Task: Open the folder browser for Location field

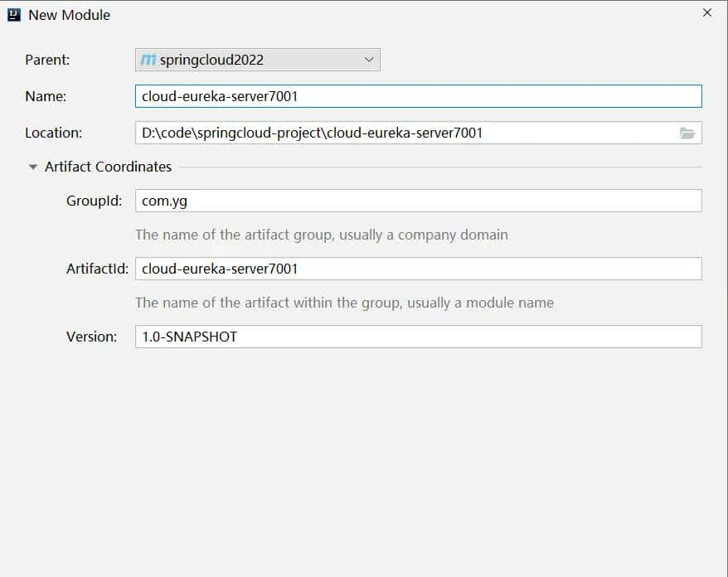Action: coord(687,132)
